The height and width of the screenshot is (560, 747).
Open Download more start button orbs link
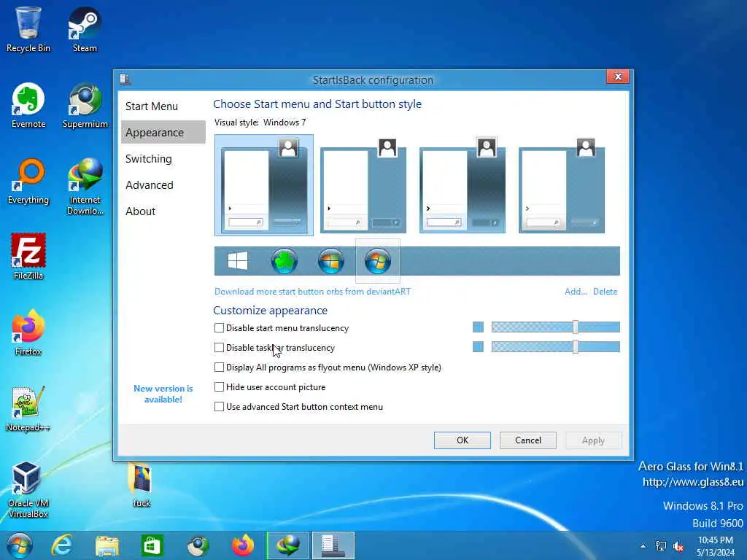(312, 292)
